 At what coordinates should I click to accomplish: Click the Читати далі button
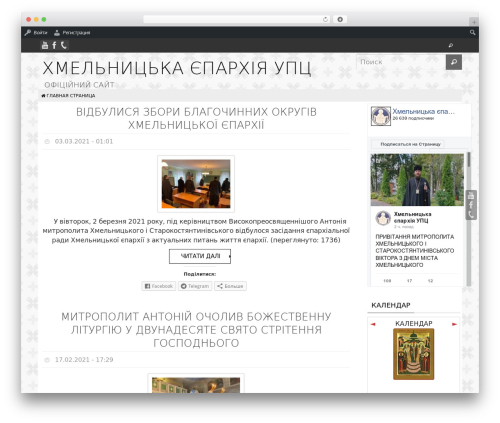click(x=200, y=256)
